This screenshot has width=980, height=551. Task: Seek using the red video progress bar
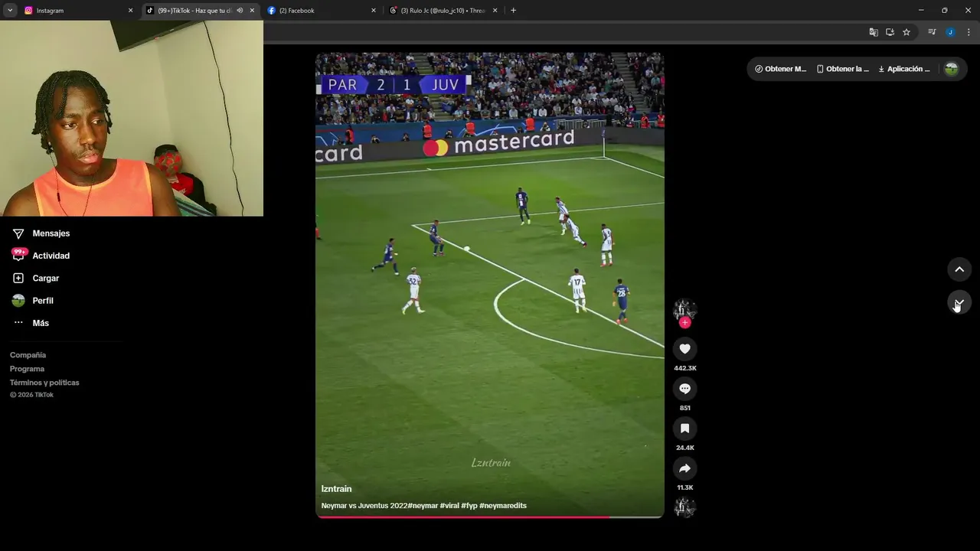click(x=490, y=517)
